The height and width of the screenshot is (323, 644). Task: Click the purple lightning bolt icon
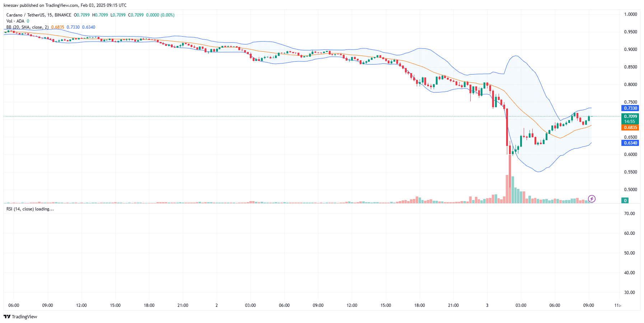click(592, 199)
